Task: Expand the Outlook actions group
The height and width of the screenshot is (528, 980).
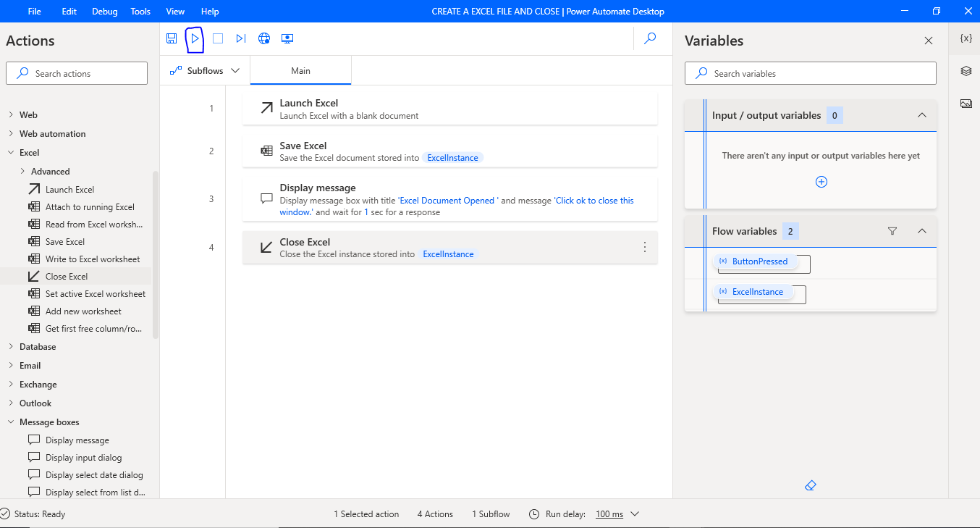Action: (11, 403)
